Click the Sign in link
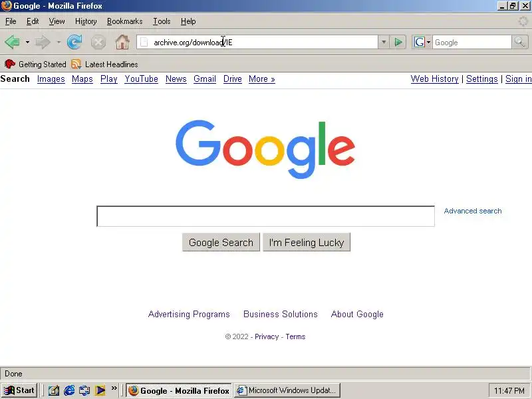 (519, 79)
